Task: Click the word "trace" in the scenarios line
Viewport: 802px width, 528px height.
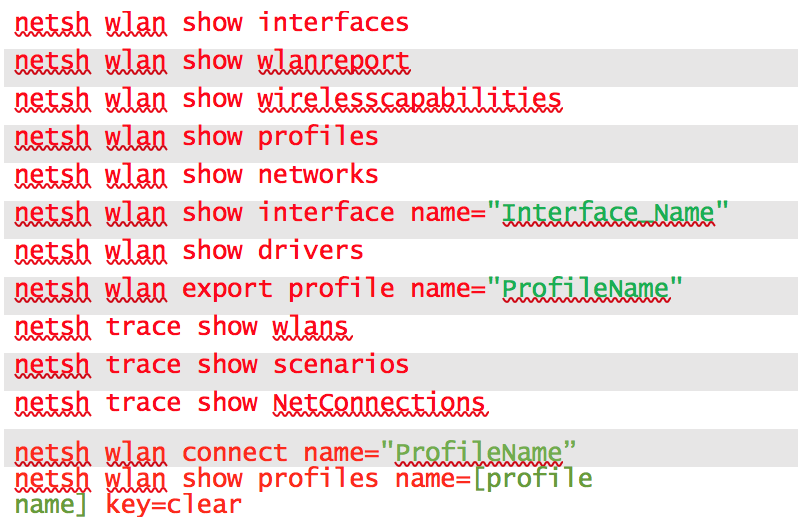Action: pyautogui.click(x=143, y=365)
